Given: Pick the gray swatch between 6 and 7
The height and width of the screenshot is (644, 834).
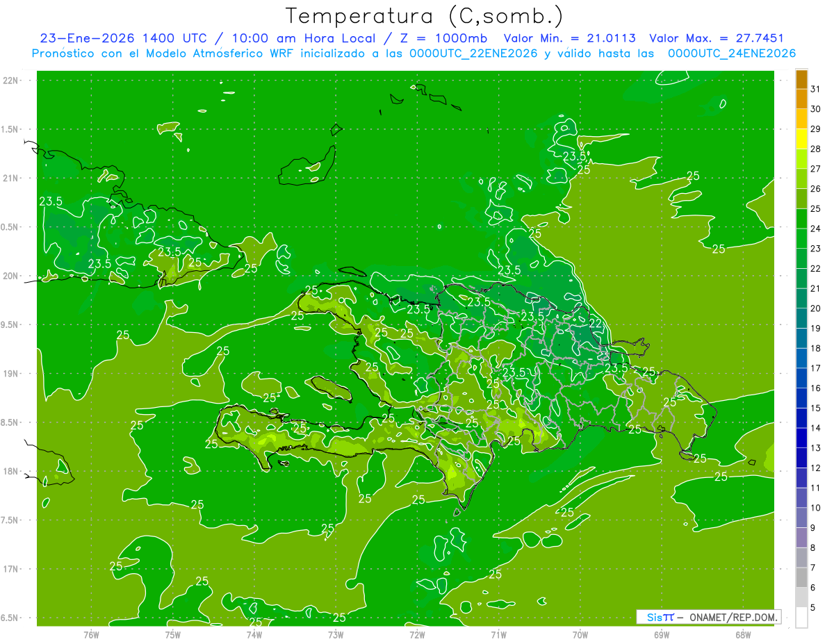Looking at the screenshot, I should click(801, 577).
